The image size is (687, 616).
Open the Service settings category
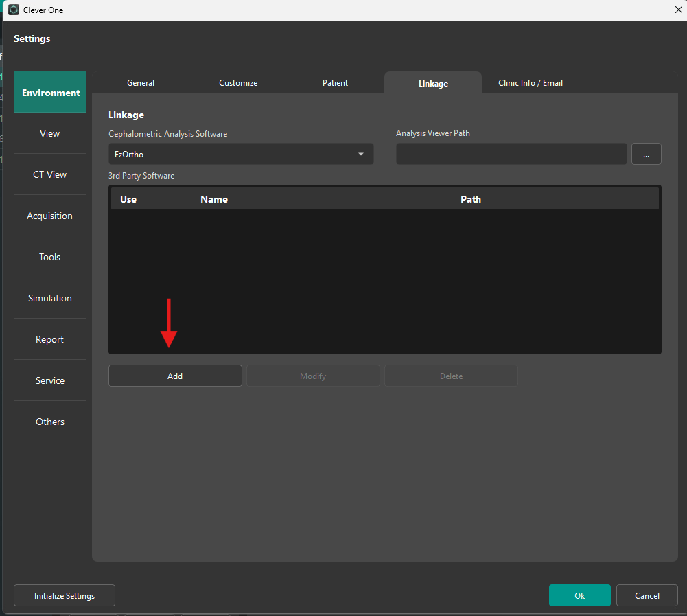point(50,380)
